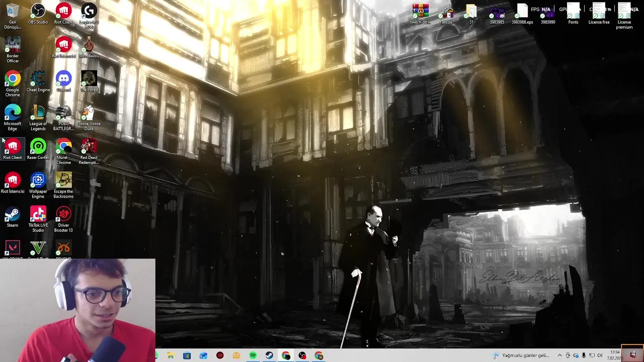Switch to OBS Studio in the taskbar

(x=302, y=355)
